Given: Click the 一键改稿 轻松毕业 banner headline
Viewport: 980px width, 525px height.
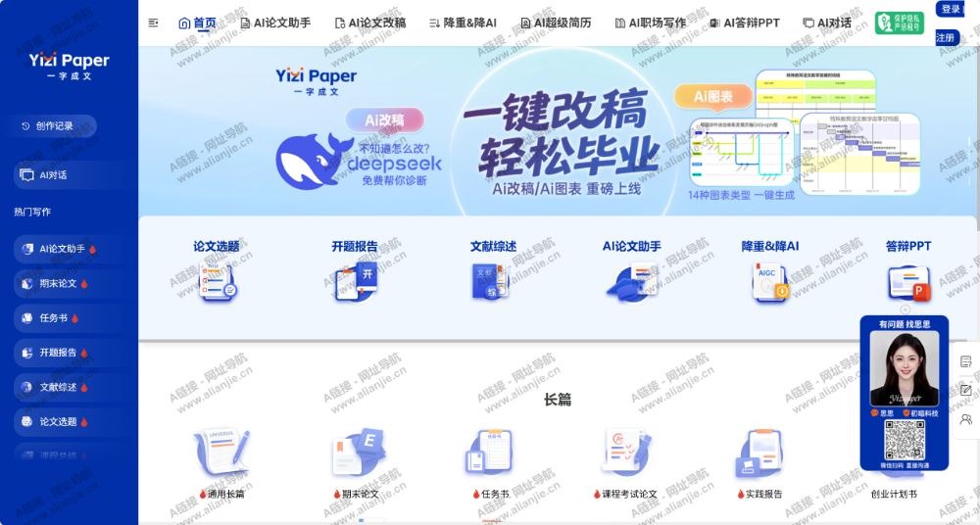Looking at the screenshot, I should point(563,133).
